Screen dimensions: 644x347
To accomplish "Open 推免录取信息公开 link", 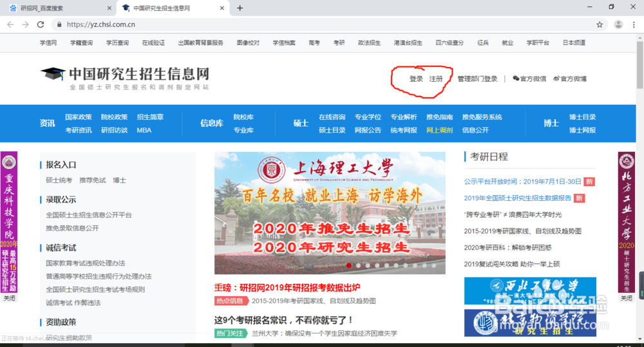I will [x=72, y=228].
